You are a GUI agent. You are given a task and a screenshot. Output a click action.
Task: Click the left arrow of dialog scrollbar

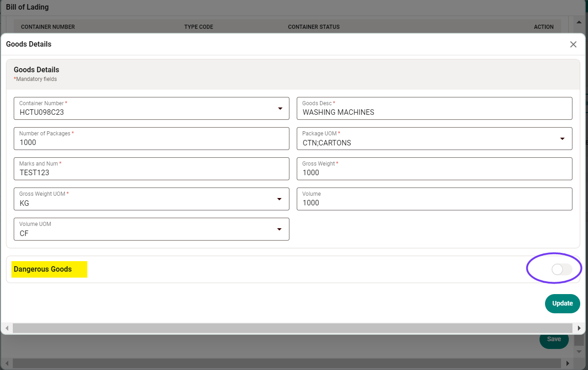pyautogui.click(x=7, y=328)
